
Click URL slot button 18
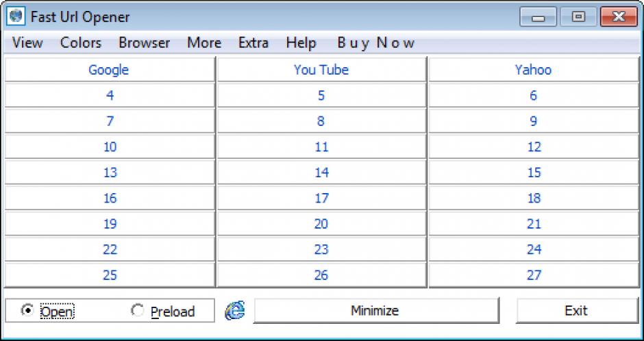(534, 198)
